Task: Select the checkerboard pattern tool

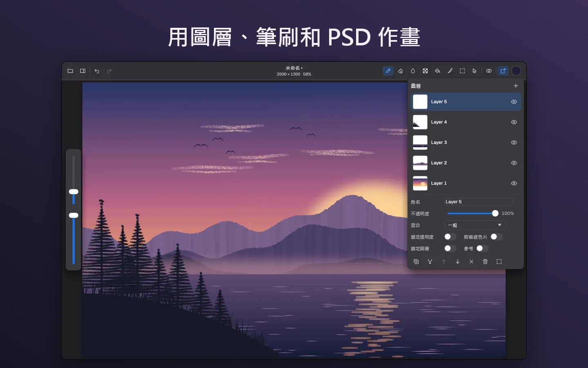Action: pyautogui.click(x=425, y=71)
